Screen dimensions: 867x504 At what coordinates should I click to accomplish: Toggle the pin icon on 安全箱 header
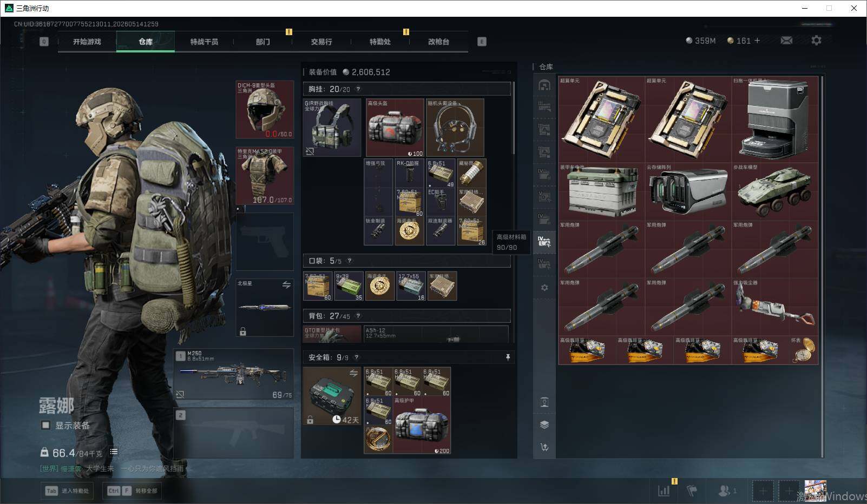click(508, 357)
